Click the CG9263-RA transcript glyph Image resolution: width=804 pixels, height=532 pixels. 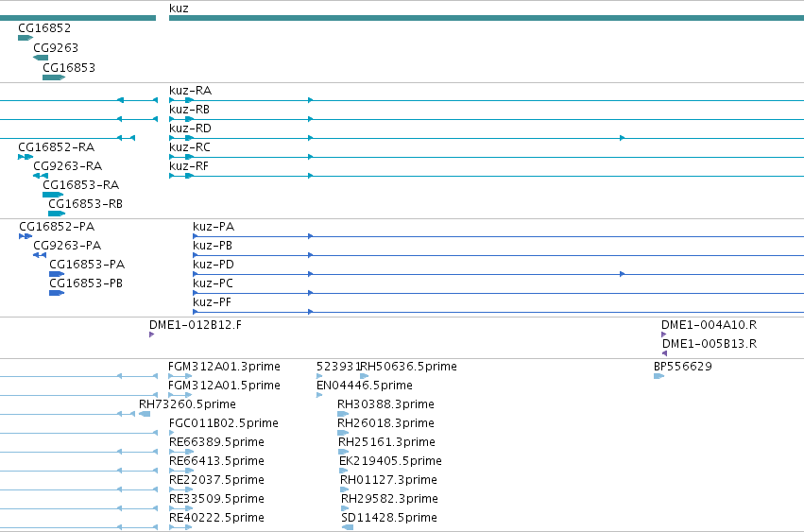pos(41,176)
